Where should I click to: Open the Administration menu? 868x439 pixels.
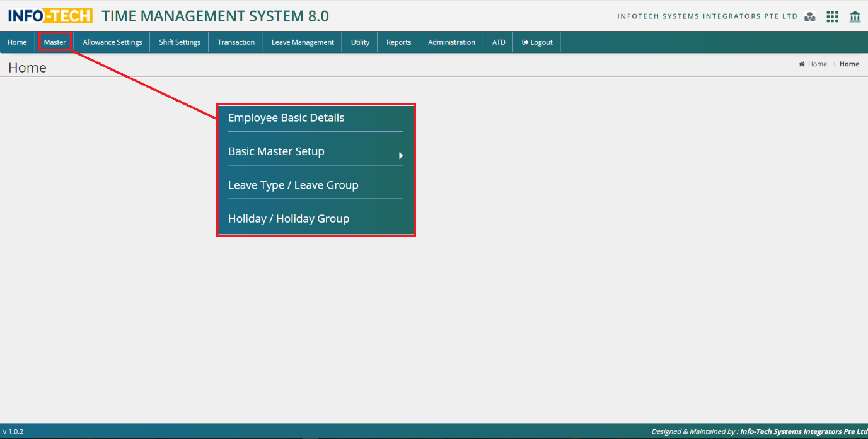tap(451, 42)
